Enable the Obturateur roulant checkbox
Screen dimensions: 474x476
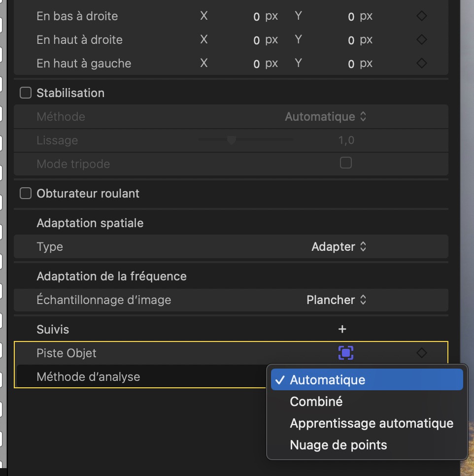(26, 194)
